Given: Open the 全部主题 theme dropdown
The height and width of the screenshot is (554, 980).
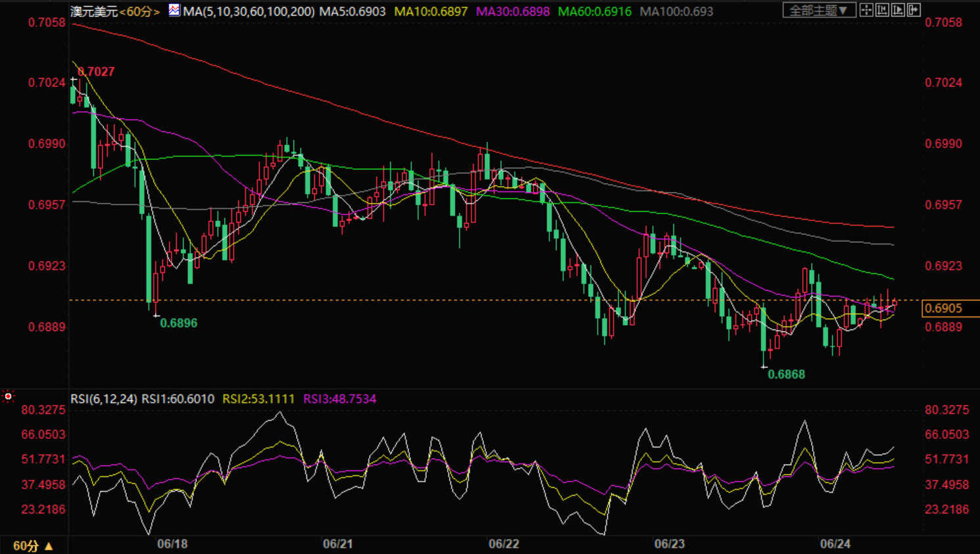Looking at the screenshot, I should [x=819, y=10].
